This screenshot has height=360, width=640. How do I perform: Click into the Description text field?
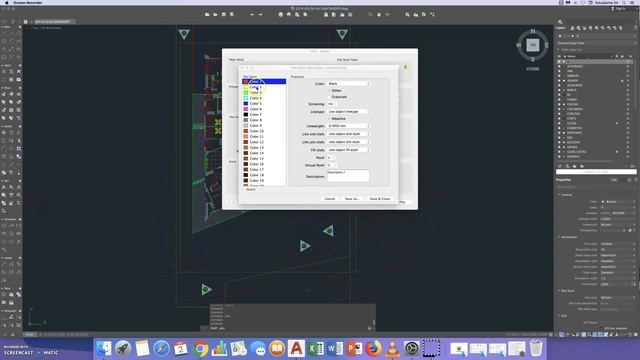click(348, 176)
